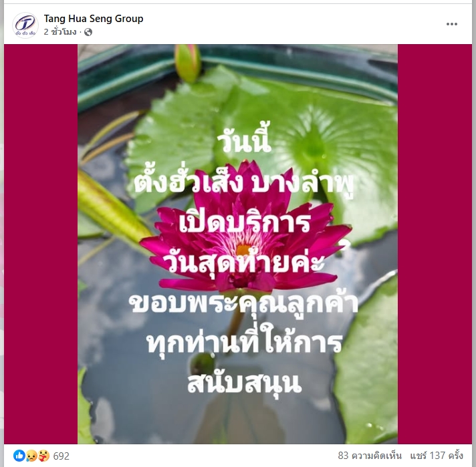Click the เปิดบริการ text on the photo

click(245, 222)
